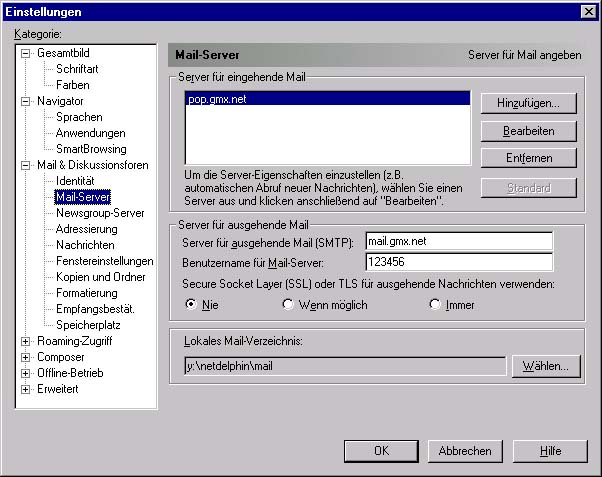602x477 pixels.
Task: Close the Einstellungen dialog
Action: point(589,12)
